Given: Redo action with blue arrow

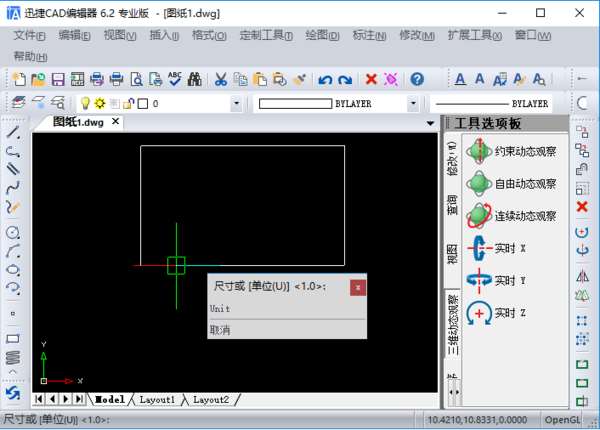Looking at the screenshot, I should 345,80.
